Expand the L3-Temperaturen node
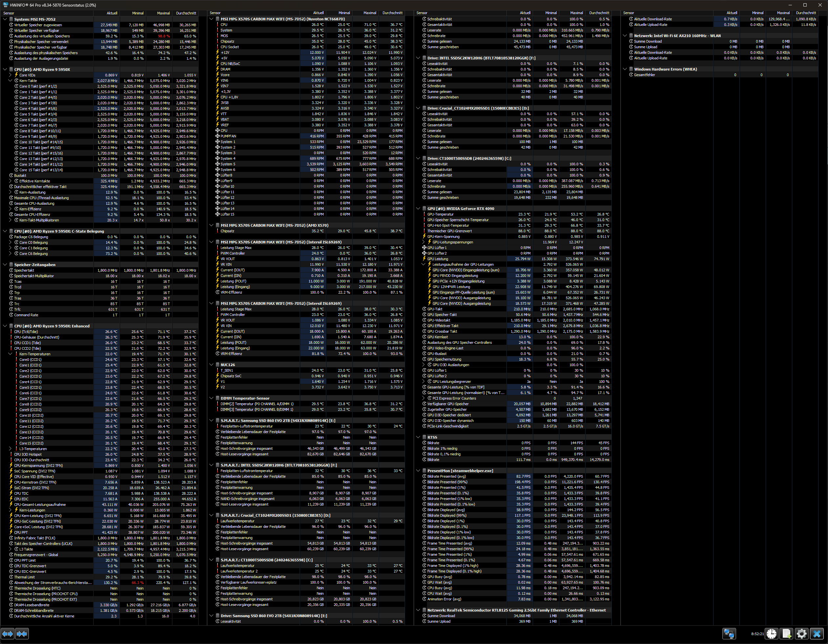Screen dimensions: 828x644 coord(10,449)
